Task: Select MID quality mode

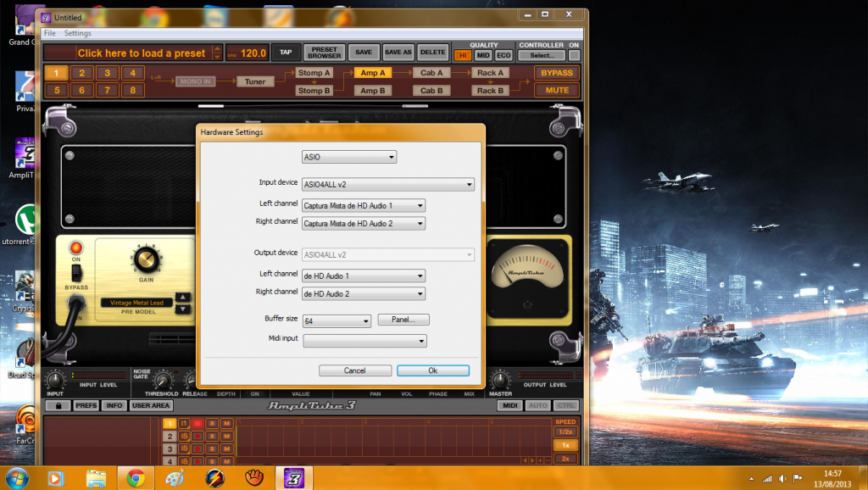Action: 483,55
